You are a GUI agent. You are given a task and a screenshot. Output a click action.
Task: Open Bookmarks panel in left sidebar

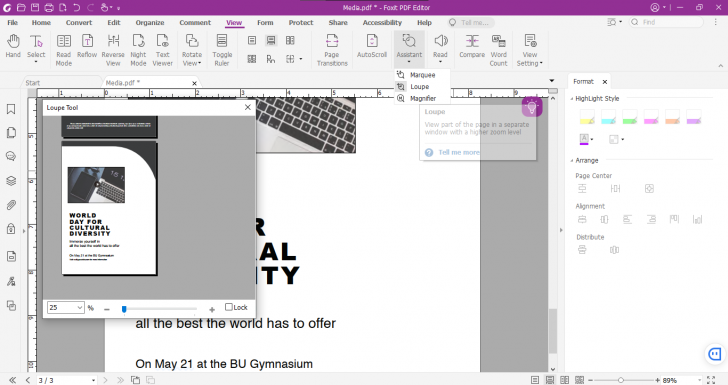click(11, 109)
